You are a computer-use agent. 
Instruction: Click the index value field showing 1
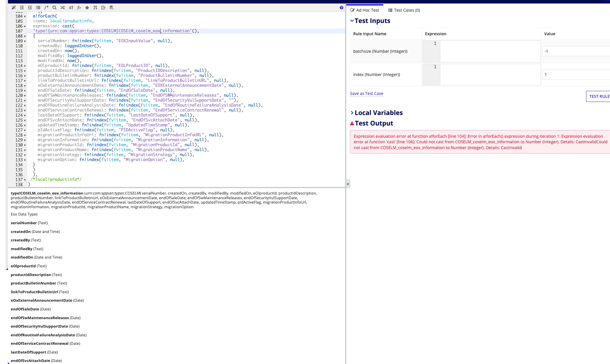[576, 75]
